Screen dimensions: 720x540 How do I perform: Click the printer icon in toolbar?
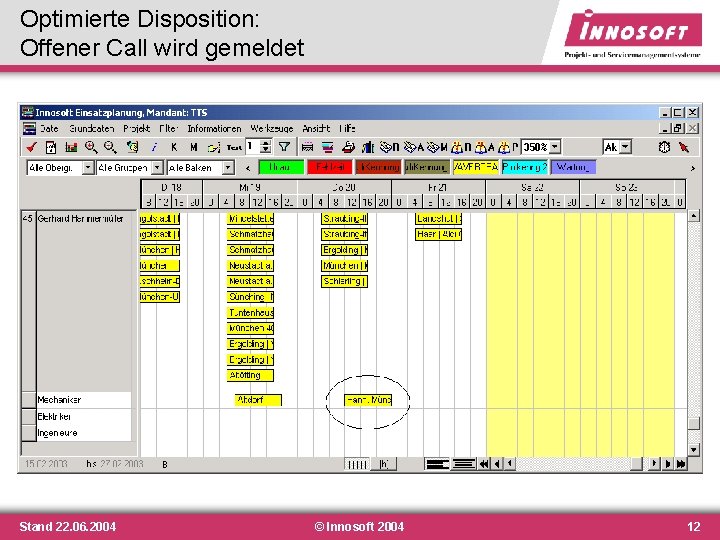(349, 147)
